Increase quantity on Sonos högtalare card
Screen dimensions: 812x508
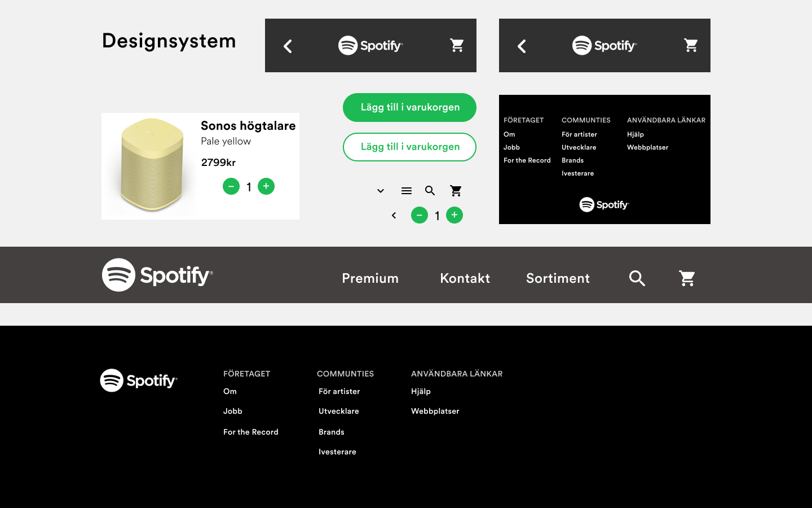point(266,186)
